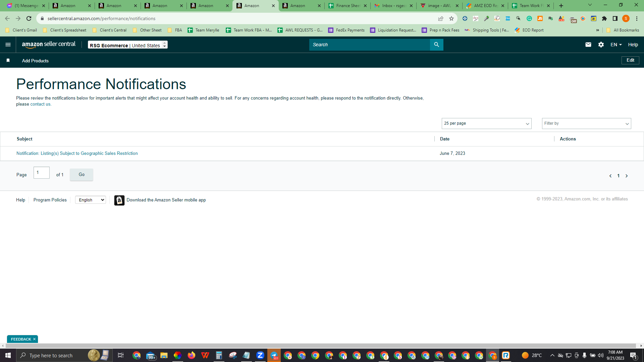Expand the 25 per page dropdown
This screenshot has width=644, height=362.
point(486,123)
